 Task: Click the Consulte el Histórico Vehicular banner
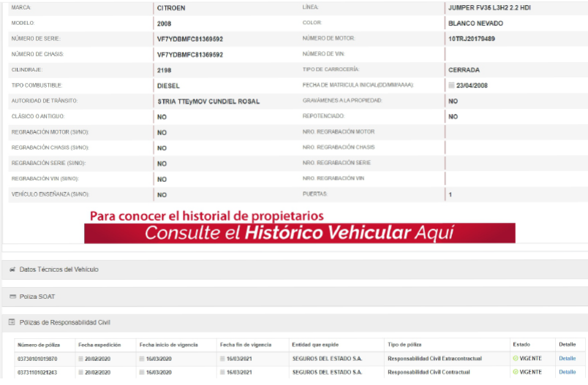coord(299,233)
